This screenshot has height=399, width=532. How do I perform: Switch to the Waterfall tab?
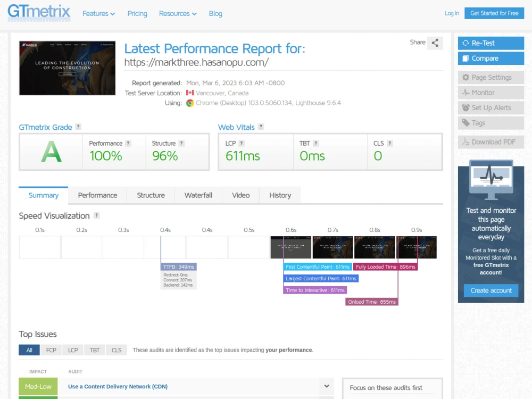(x=198, y=195)
